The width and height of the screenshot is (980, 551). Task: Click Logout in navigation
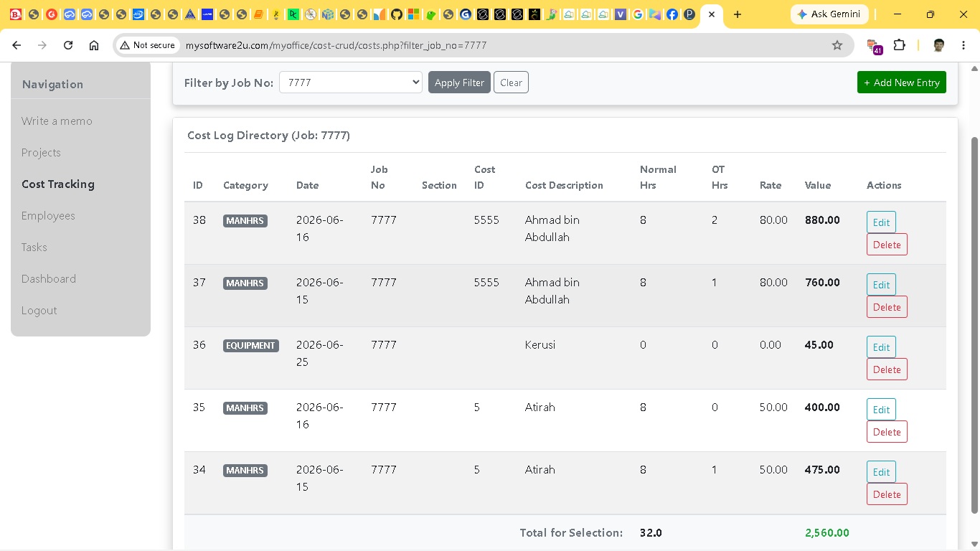pos(39,311)
